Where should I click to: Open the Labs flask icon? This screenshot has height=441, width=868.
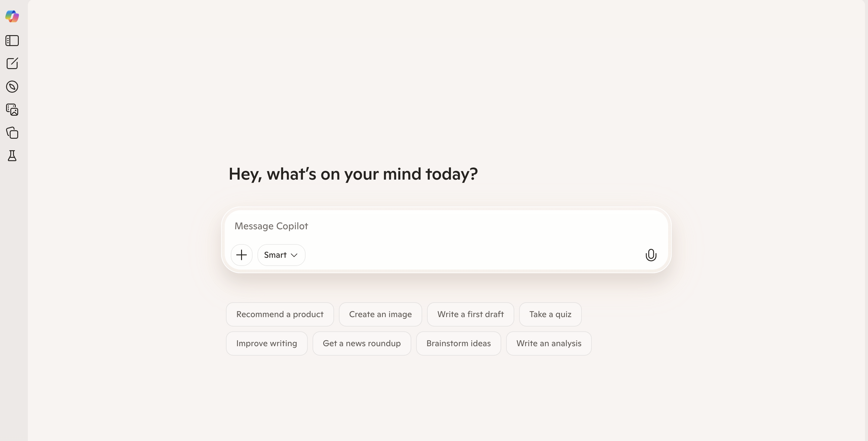12,156
